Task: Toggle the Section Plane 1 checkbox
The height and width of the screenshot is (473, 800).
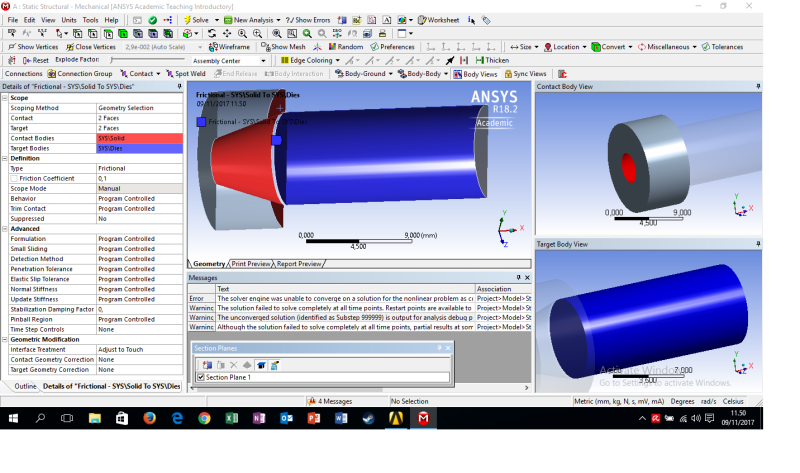Action: [201, 377]
